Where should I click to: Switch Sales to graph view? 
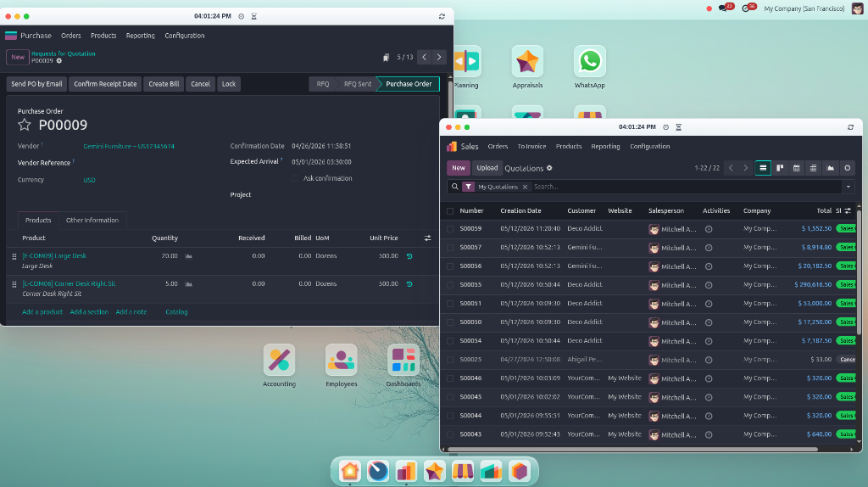click(831, 168)
